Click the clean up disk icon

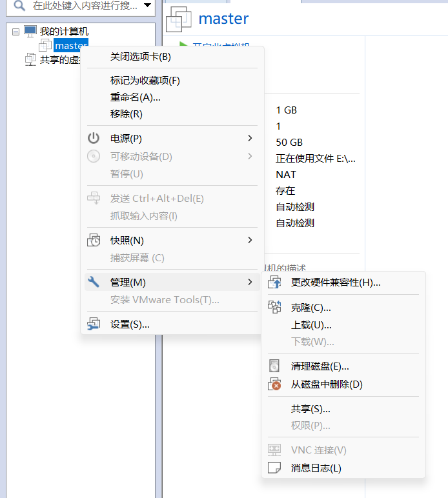pos(274,366)
